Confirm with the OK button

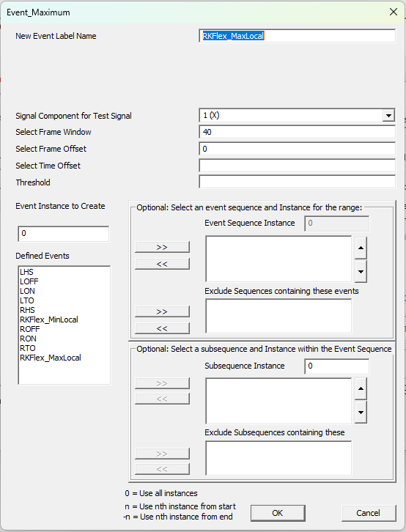pyautogui.click(x=278, y=513)
